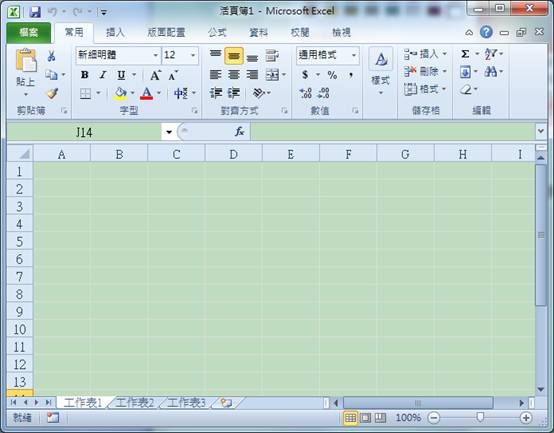
Task: Click the Increase Decimal icon
Action: coord(306,93)
